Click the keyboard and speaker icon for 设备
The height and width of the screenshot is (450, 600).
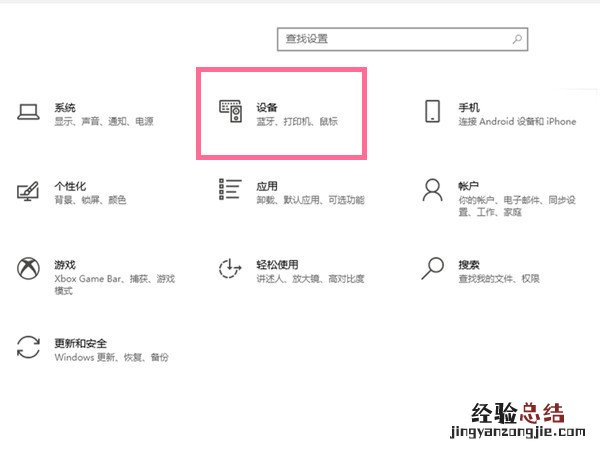[230, 112]
